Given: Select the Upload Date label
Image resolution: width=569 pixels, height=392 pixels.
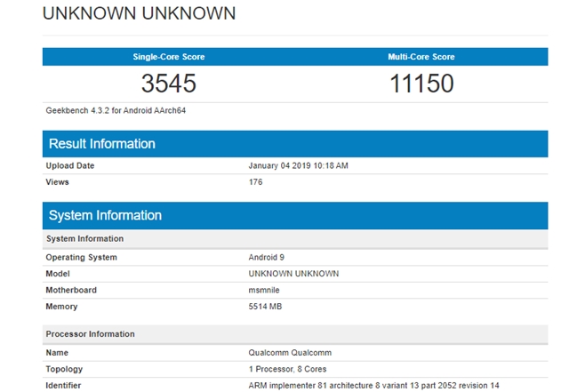Looking at the screenshot, I should click(70, 166).
